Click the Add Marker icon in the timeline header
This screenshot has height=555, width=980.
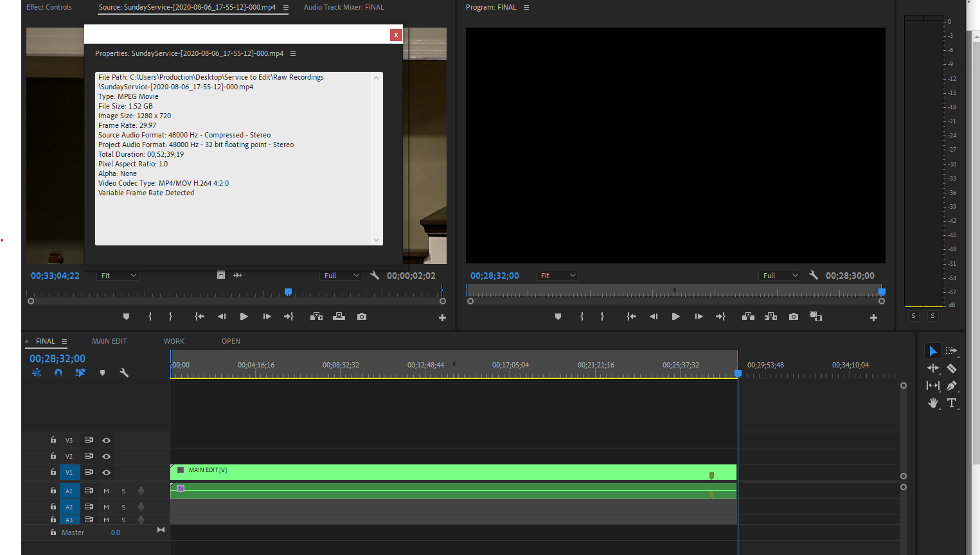pyautogui.click(x=102, y=372)
